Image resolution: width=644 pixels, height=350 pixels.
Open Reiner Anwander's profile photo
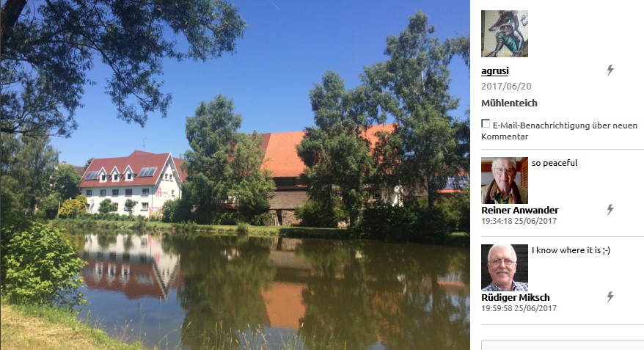[x=505, y=181]
